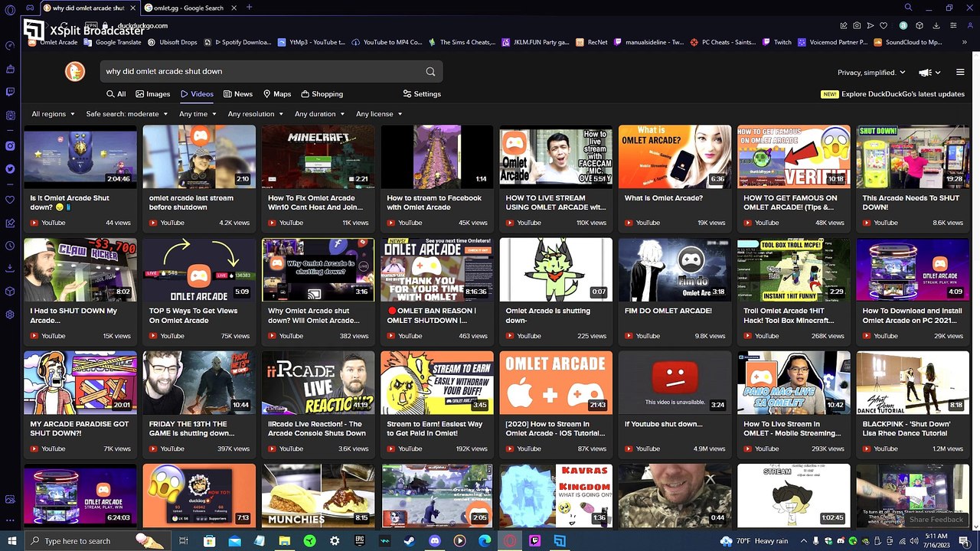Click the DuckDuckGo logo icon
The image size is (980, 551).
pyautogui.click(x=74, y=71)
